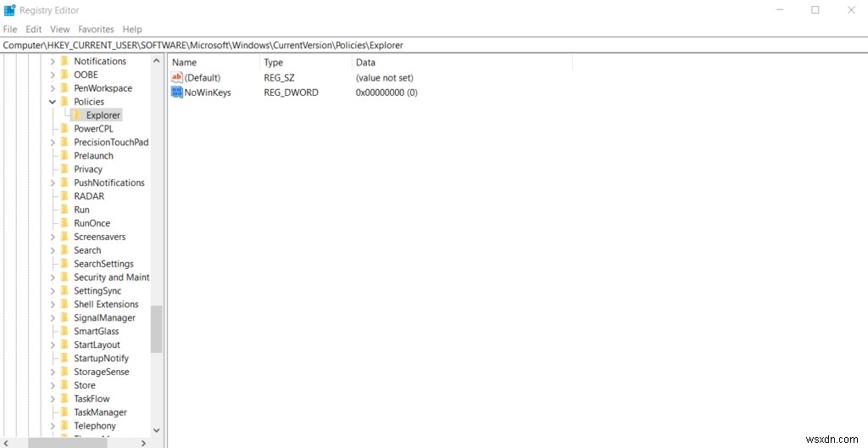
Task: Click the RunOnce folder icon
Action: 64,223
